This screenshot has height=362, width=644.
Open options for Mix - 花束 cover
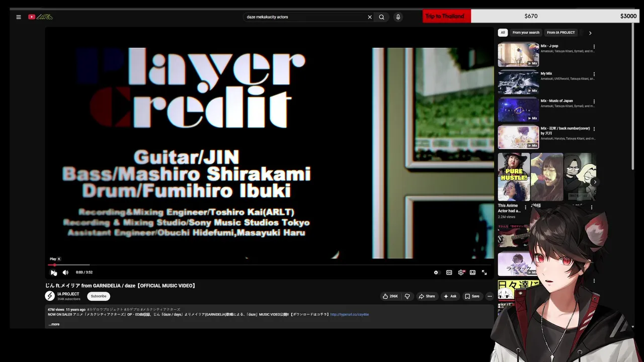pos(594,129)
